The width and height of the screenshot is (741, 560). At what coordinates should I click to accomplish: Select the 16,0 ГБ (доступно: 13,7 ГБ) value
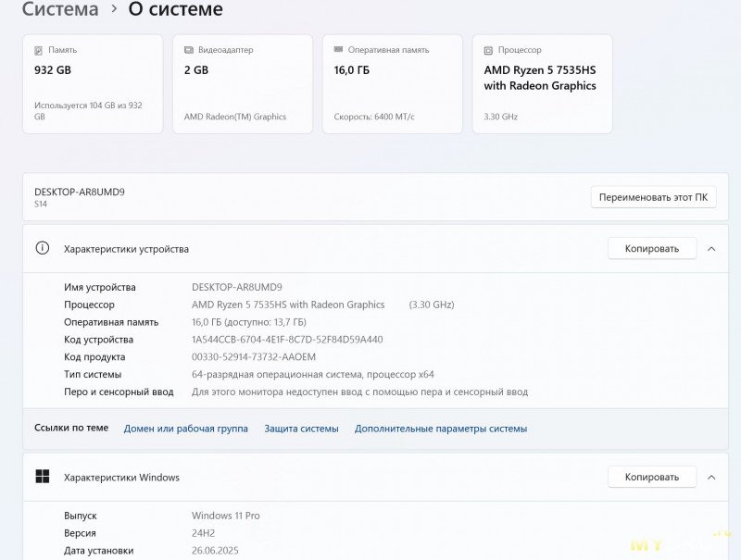point(249,322)
